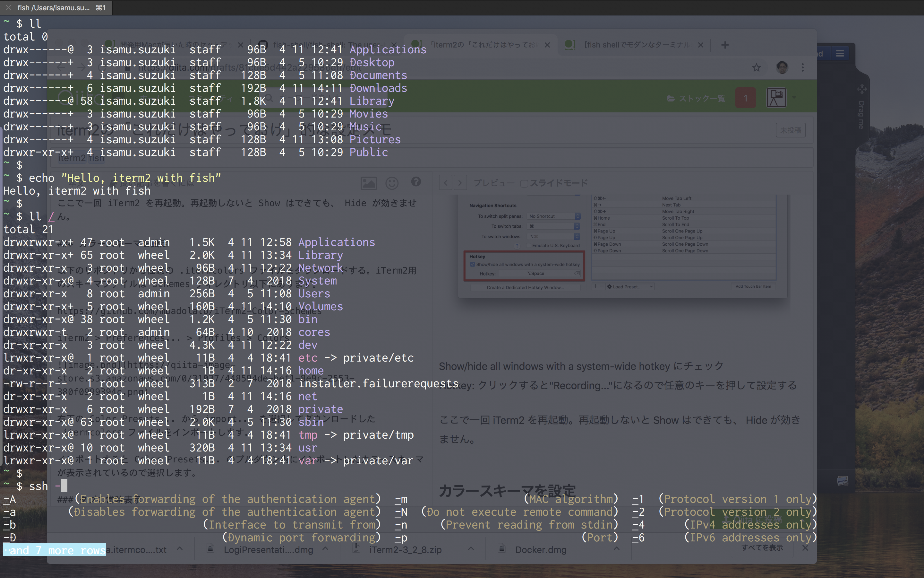Image resolution: width=924 pixels, height=578 pixels.
Task: Click the Volumes entry in root listing
Action: coord(320,306)
